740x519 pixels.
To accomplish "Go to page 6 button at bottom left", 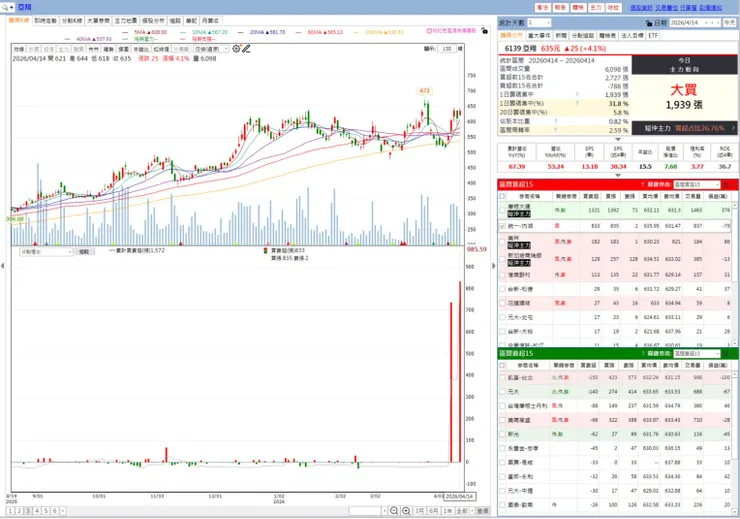I will pos(54,511).
